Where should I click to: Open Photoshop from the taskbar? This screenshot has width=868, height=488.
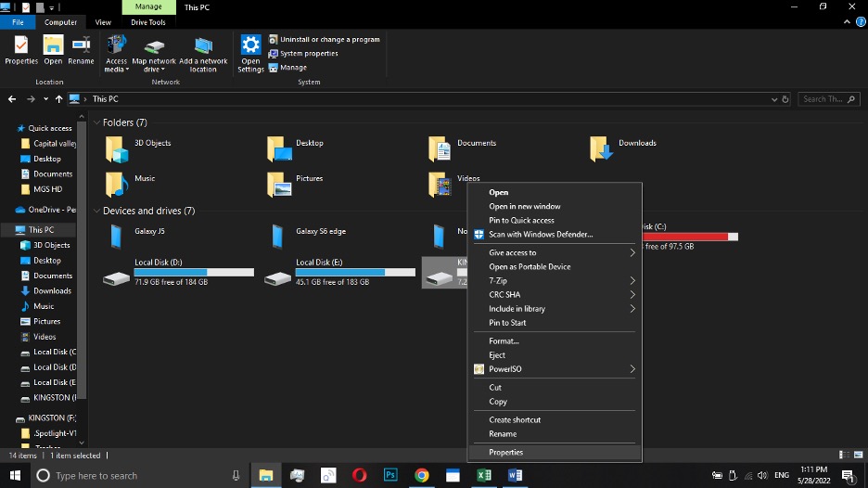click(x=390, y=475)
